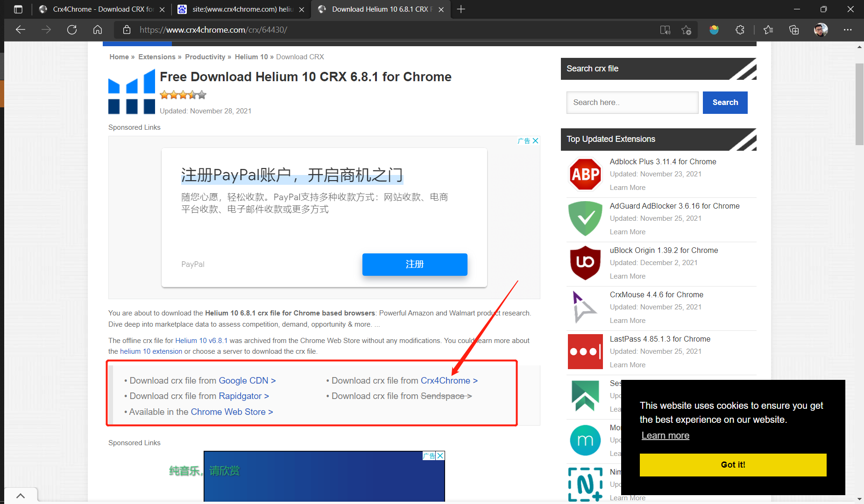864x504 pixels.
Task: Click the blue 注册 button in PayPal ad
Action: [x=415, y=265]
